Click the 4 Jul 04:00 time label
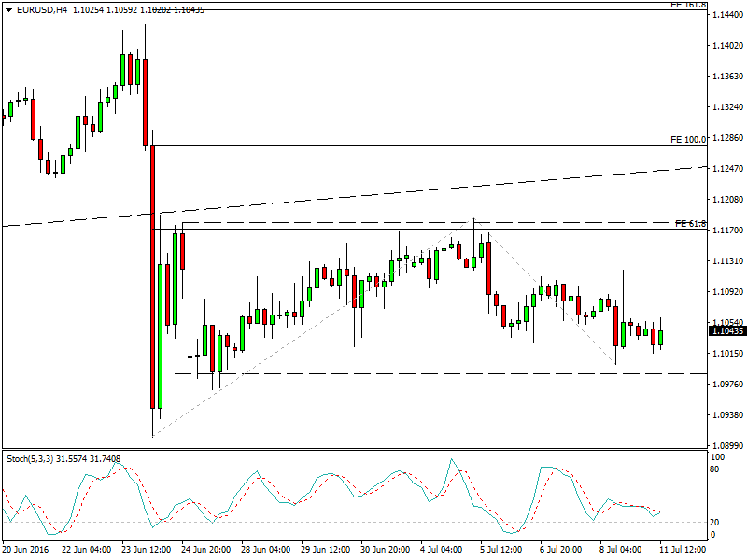The height and width of the screenshot is (560, 747). (x=441, y=549)
